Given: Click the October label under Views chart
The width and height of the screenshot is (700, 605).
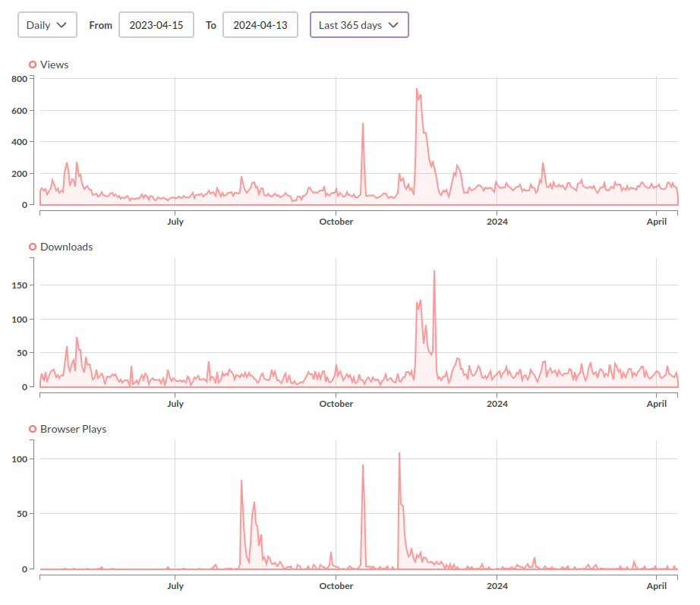Looking at the screenshot, I should pyautogui.click(x=336, y=222).
